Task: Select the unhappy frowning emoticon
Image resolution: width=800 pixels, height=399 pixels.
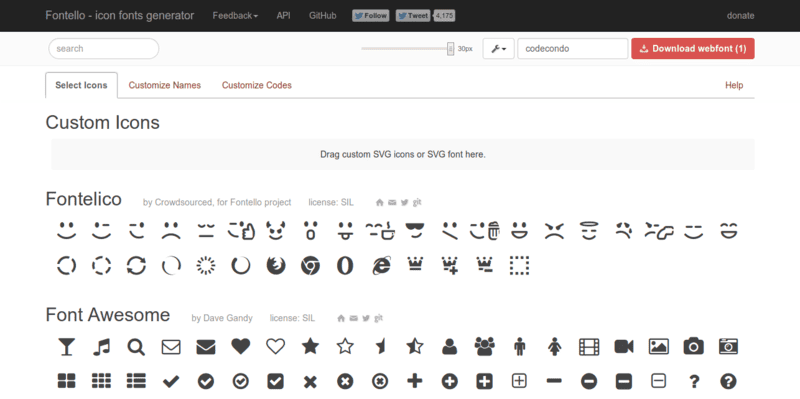Action: pyautogui.click(x=171, y=231)
